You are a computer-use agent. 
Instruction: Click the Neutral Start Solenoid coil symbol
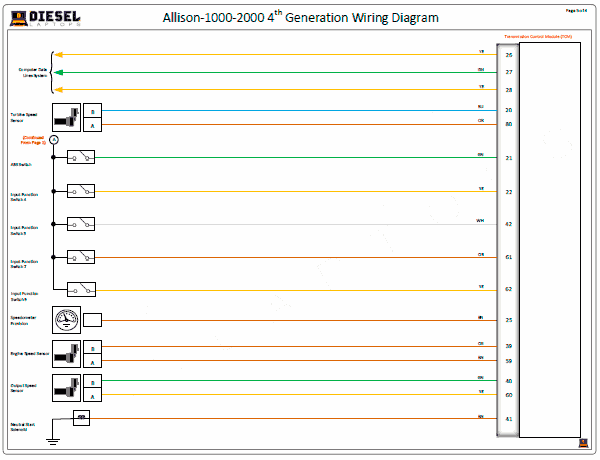(82, 418)
